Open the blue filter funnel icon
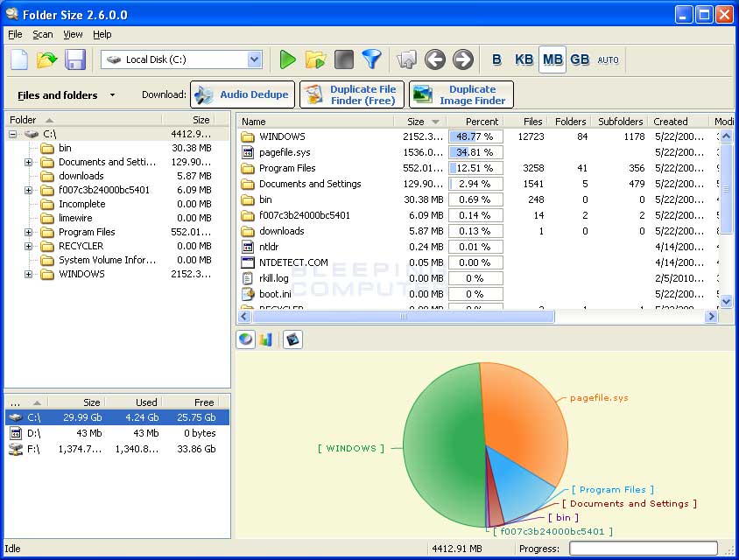This screenshot has height=560, width=739. (x=372, y=59)
